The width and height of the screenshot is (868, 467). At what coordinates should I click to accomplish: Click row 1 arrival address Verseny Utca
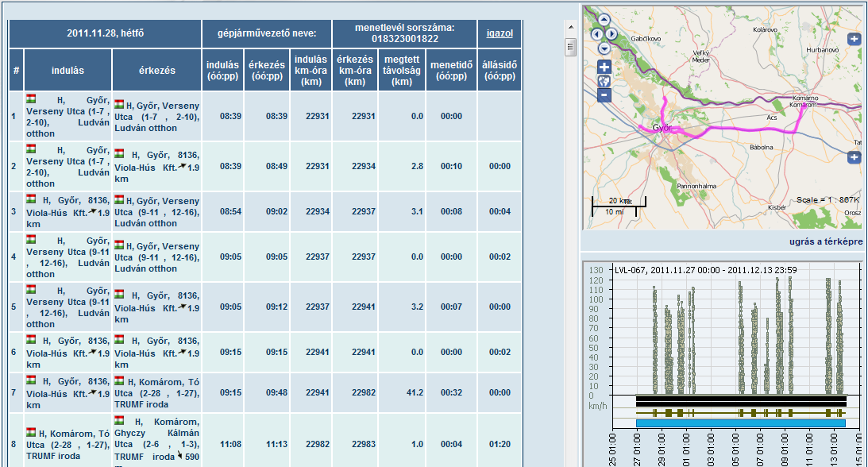[x=157, y=117]
